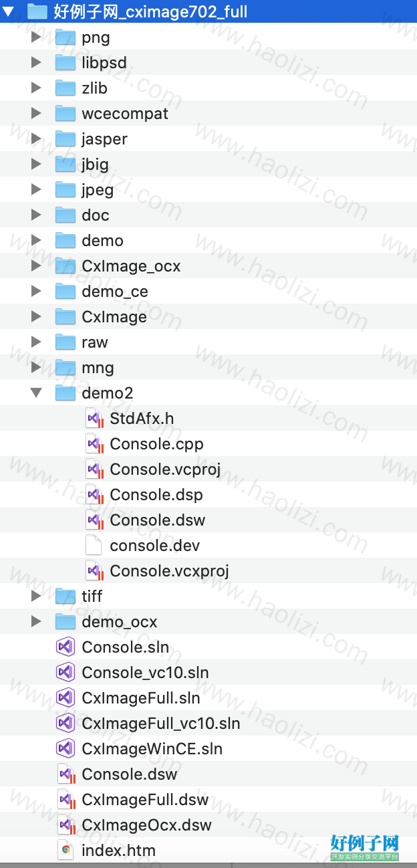The height and width of the screenshot is (868, 417).
Task: Click the Chrome icon next to index.htm
Action: pyautogui.click(x=65, y=851)
